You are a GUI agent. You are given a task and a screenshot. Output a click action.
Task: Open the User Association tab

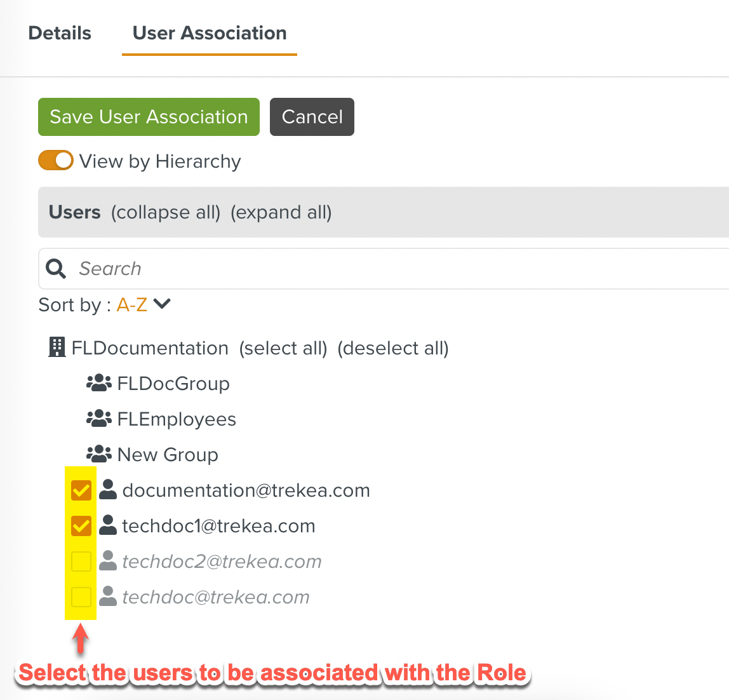tap(210, 33)
